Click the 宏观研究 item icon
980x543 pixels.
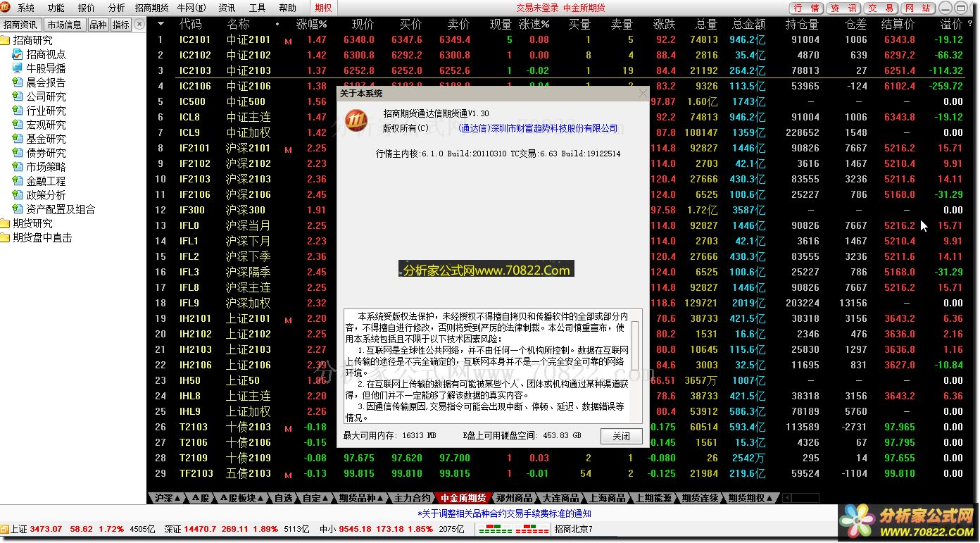pyautogui.click(x=18, y=125)
